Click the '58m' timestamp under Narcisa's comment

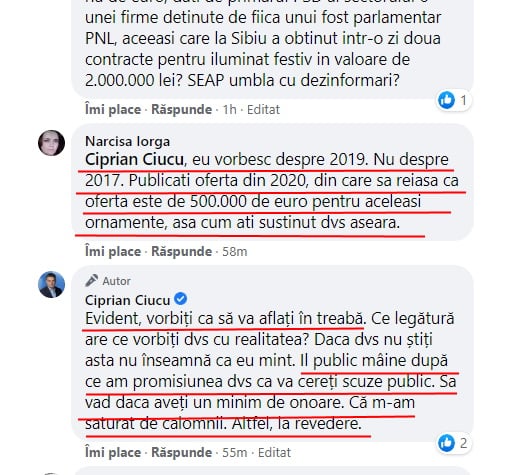(x=235, y=251)
